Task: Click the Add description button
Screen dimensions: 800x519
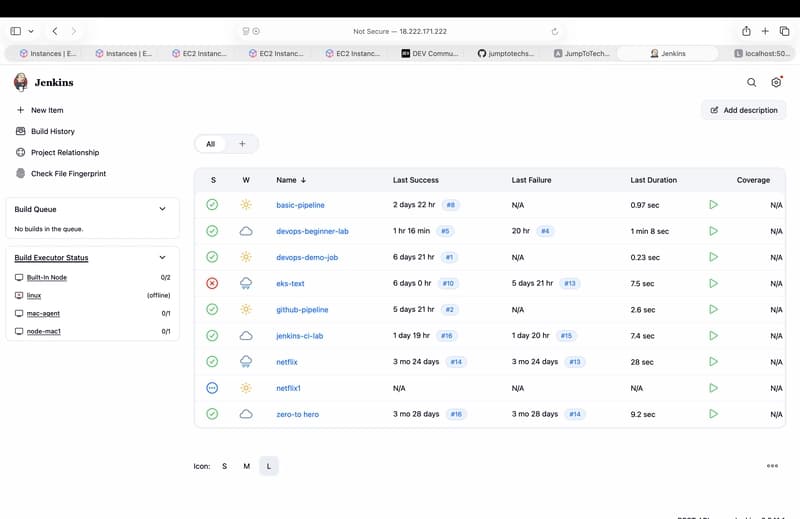Action: (743, 110)
